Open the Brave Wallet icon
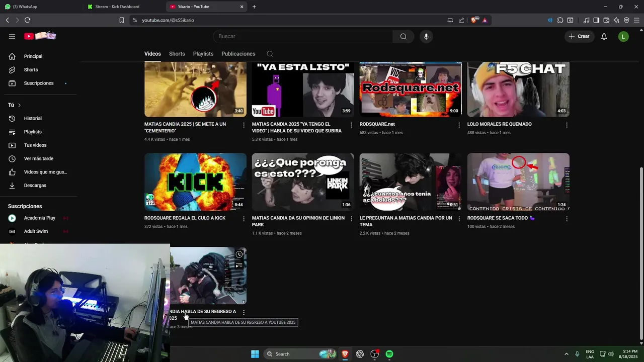The image size is (644, 362). click(x=606, y=20)
